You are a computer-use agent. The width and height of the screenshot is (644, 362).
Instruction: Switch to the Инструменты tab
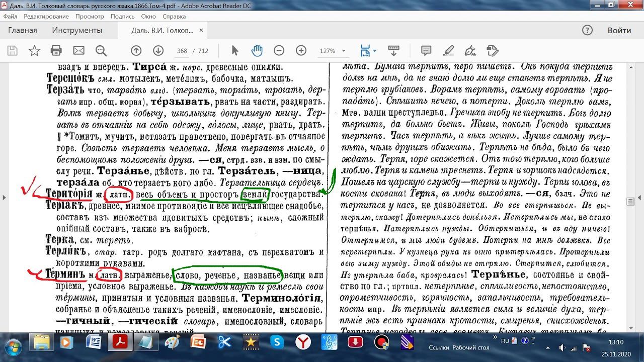click(77, 30)
